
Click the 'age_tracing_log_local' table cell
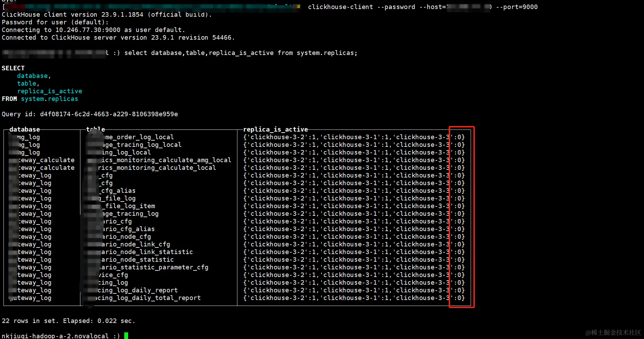pos(141,145)
